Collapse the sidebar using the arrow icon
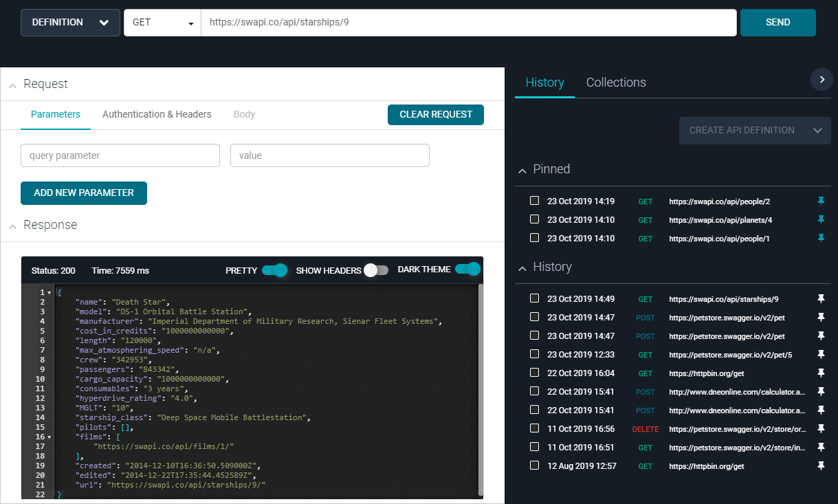 pyautogui.click(x=822, y=79)
